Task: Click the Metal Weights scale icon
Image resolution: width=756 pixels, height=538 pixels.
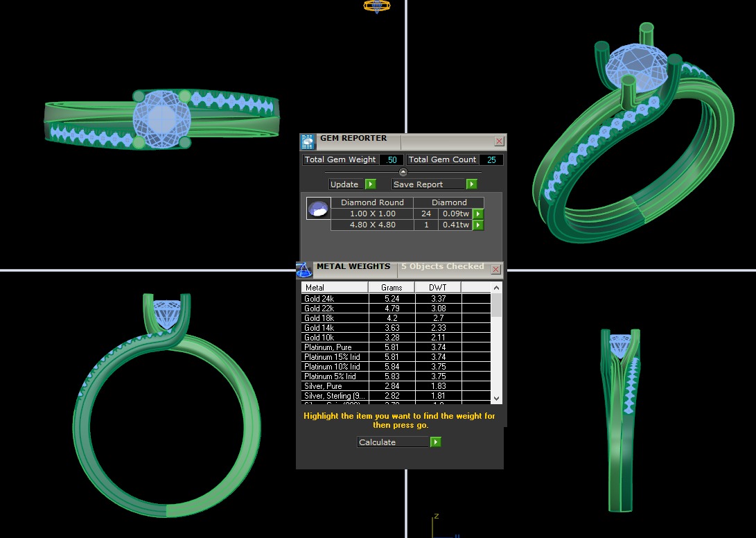Action: [304, 270]
